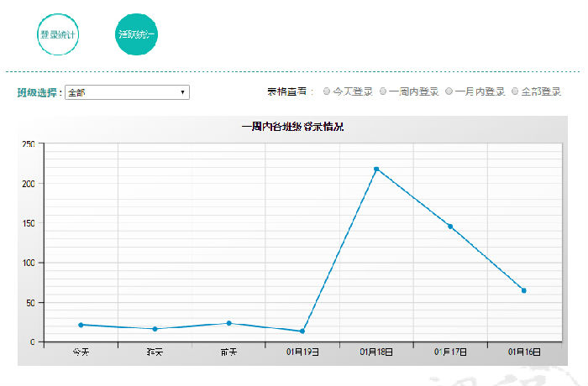Select the 01月17日 data point

pyautogui.click(x=450, y=227)
